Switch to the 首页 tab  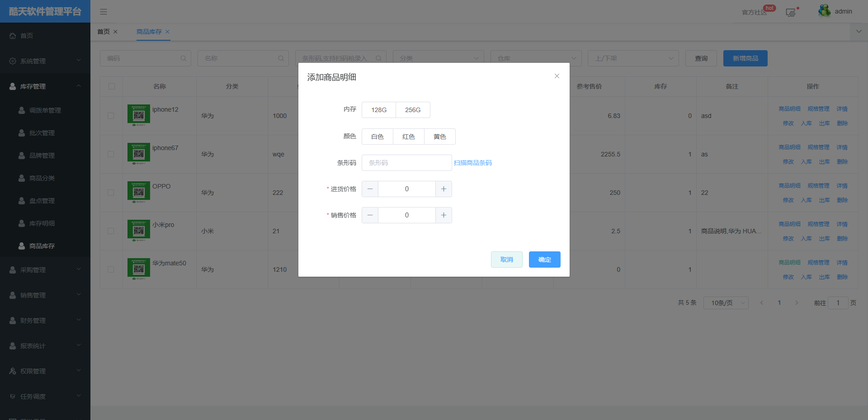coord(104,32)
